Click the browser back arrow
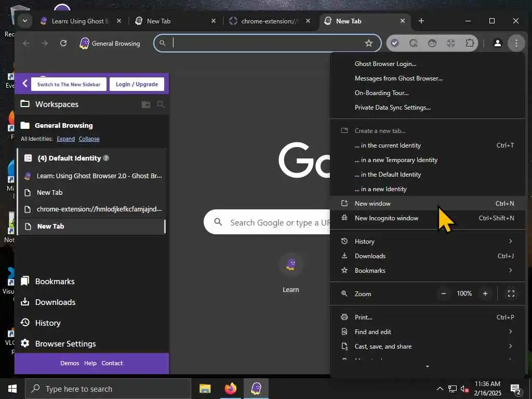Screen dimensions: 532x399 [x=26, y=43]
